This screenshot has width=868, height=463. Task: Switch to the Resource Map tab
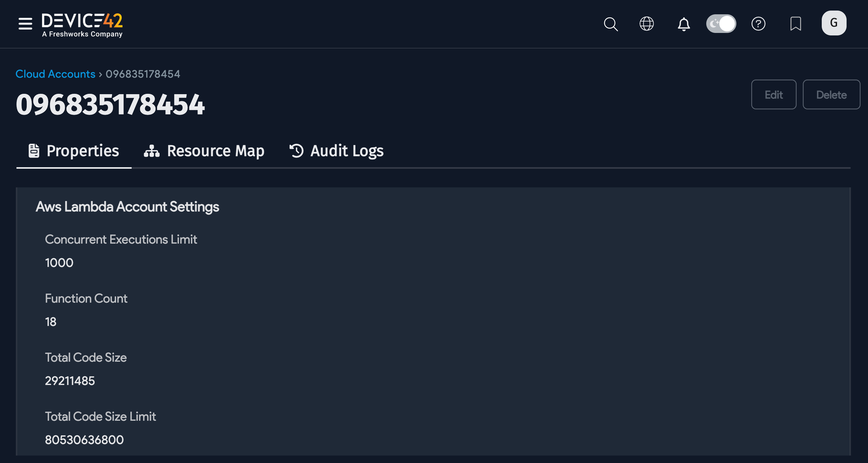coord(216,151)
